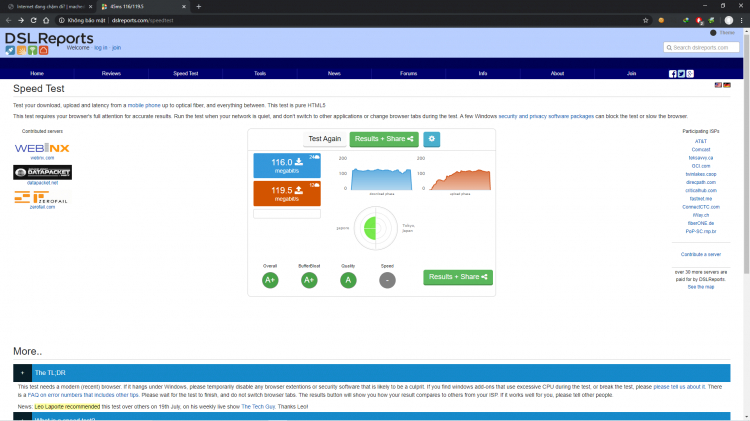The width and height of the screenshot is (750, 421).
Task: Open the About menu item
Action: 557,73
